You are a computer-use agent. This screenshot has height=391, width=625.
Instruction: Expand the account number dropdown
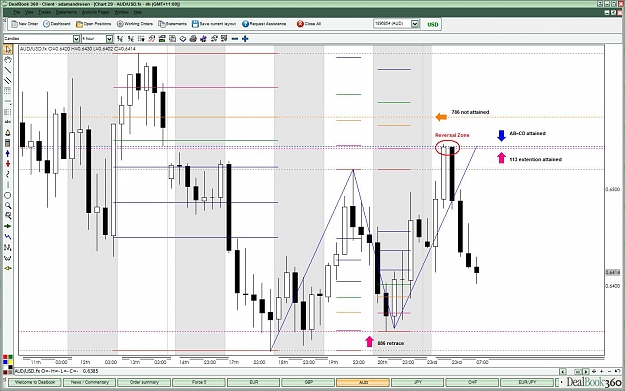point(415,24)
